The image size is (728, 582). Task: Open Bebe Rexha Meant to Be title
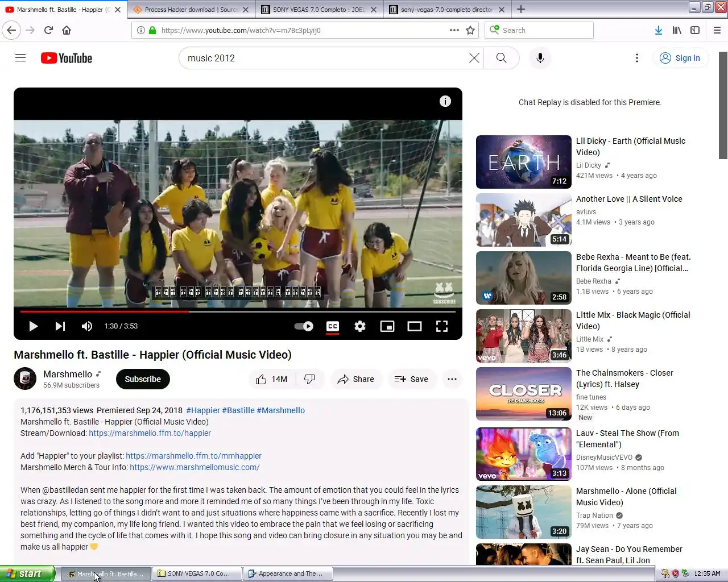pyautogui.click(x=634, y=263)
